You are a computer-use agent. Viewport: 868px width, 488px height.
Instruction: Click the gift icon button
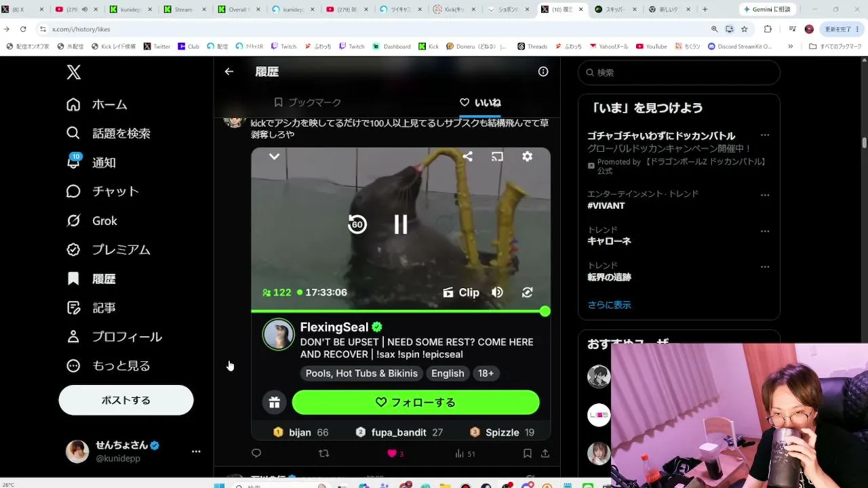coord(274,403)
